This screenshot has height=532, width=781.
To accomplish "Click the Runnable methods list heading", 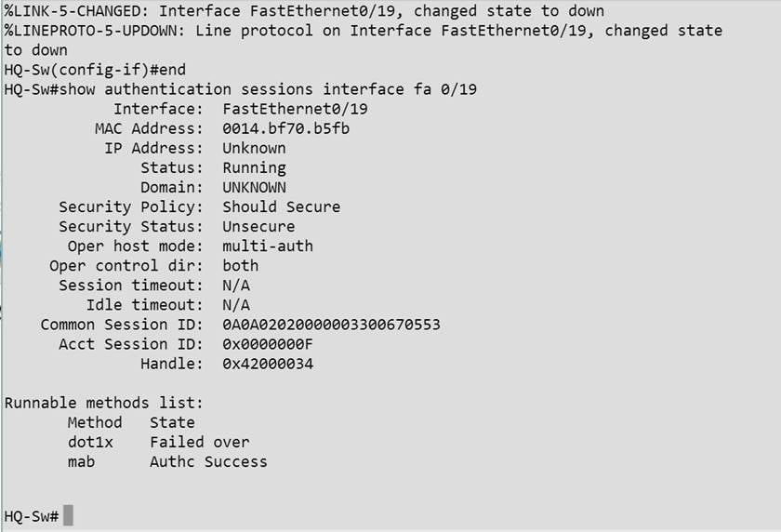I will pyautogui.click(x=103, y=403).
